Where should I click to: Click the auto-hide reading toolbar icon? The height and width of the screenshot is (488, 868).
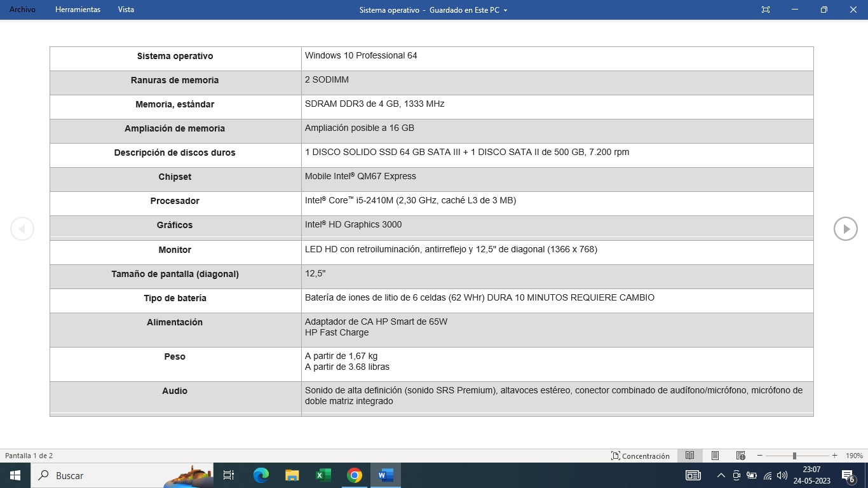(x=766, y=10)
